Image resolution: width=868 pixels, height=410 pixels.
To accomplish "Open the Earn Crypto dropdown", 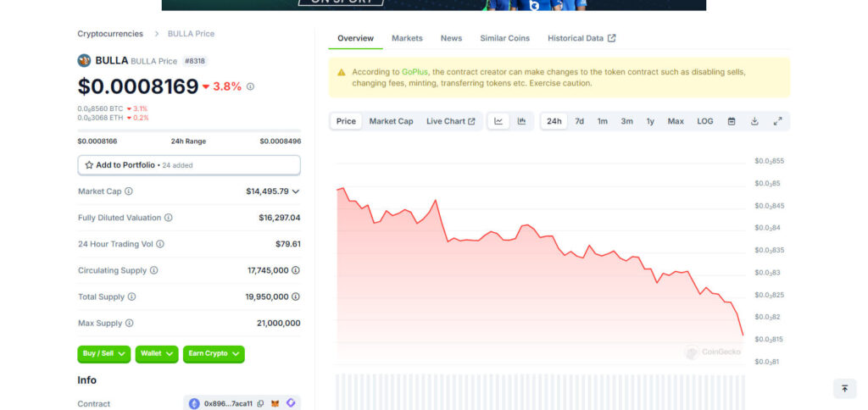I will (x=214, y=354).
